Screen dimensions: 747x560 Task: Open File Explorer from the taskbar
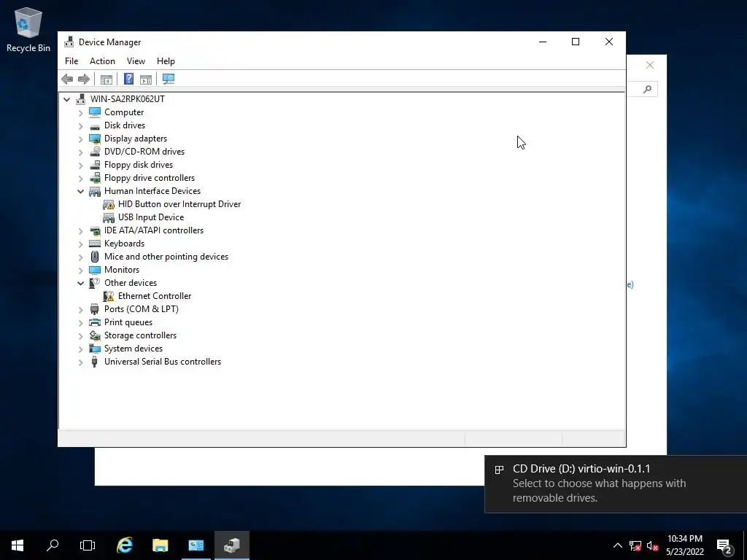pos(160,545)
